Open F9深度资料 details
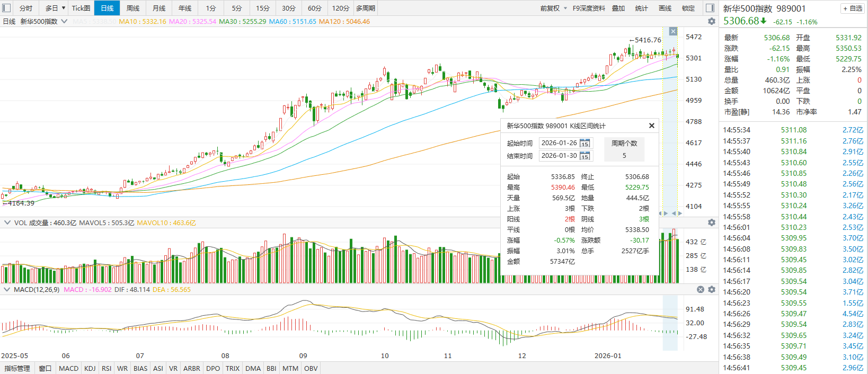868x374 pixels. click(x=589, y=8)
